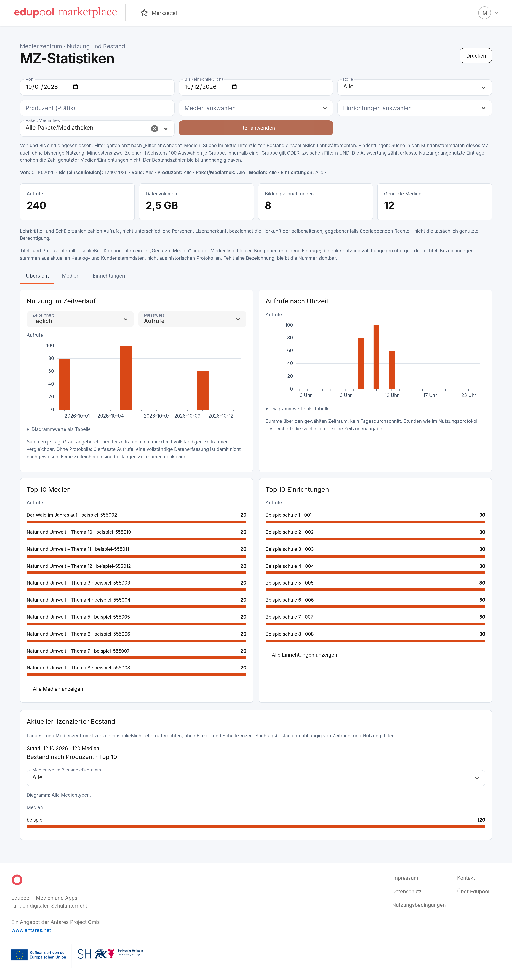Expand the Paket/Mediathek dropdown arrow
The height and width of the screenshot is (980, 512).
pyautogui.click(x=166, y=129)
